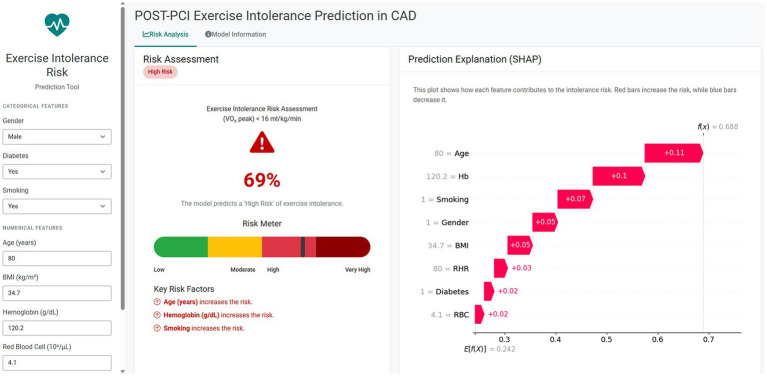Click the Risk Meter indicator marker

303,247
